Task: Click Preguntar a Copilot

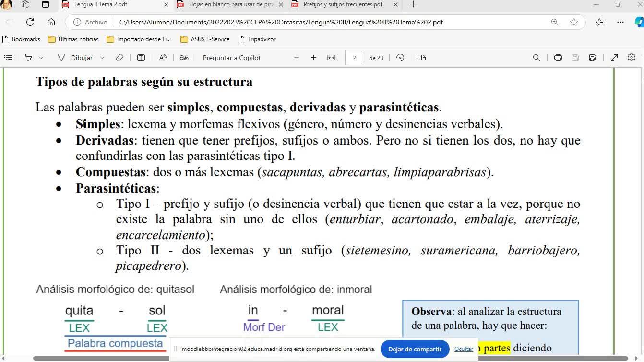Action: tap(232, 58)
